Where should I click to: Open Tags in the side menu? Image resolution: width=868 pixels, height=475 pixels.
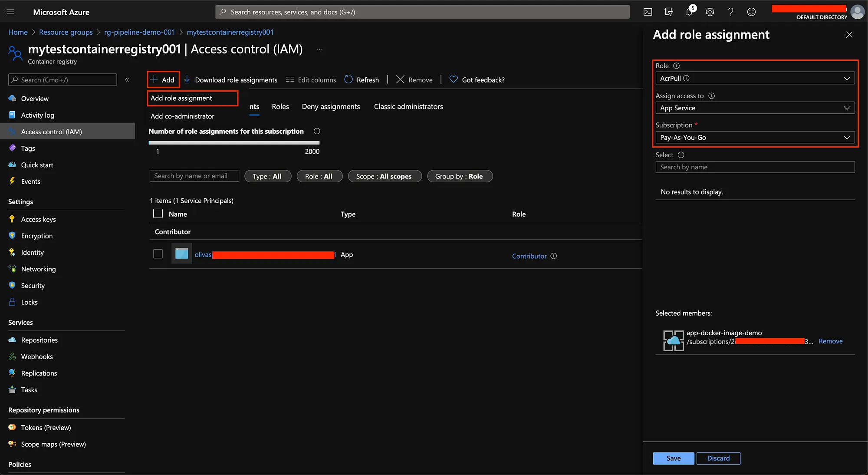pos(28,148)
